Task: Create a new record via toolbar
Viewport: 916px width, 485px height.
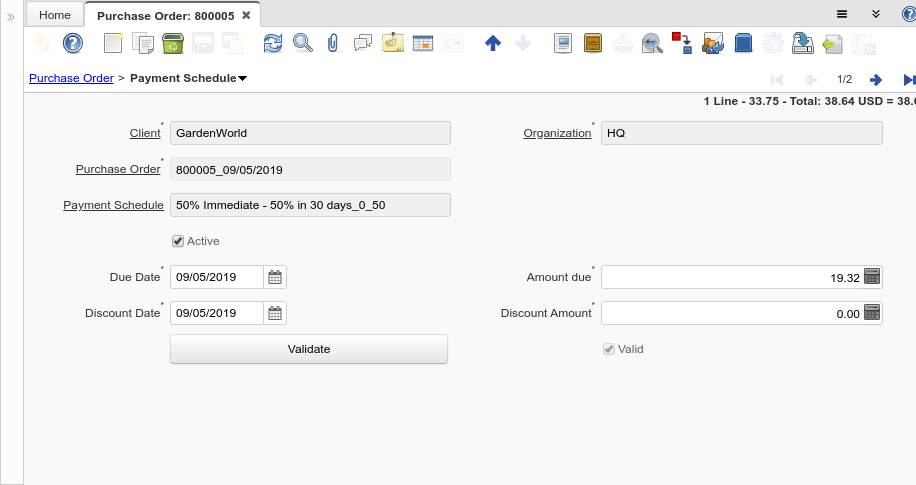Action: 113,43
